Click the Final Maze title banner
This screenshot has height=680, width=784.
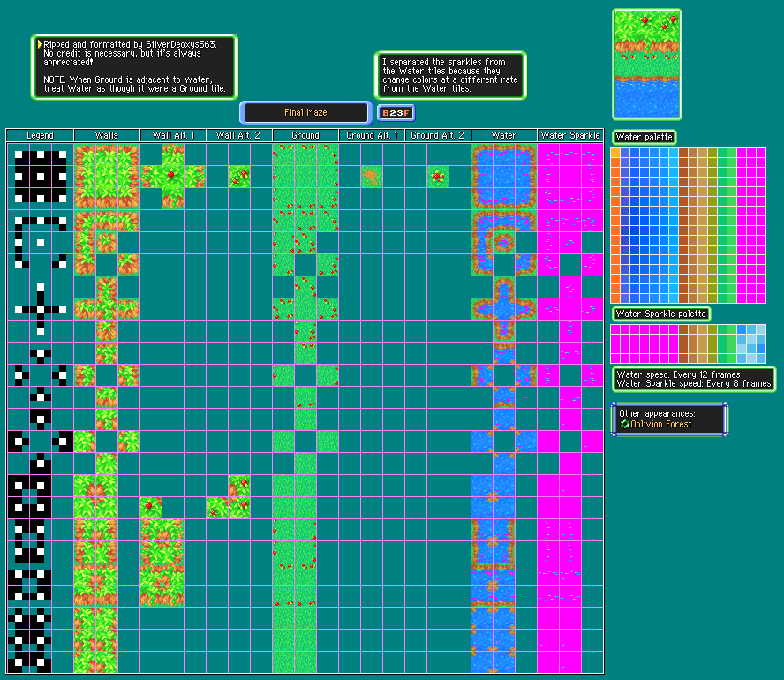[x=306, y=112]
